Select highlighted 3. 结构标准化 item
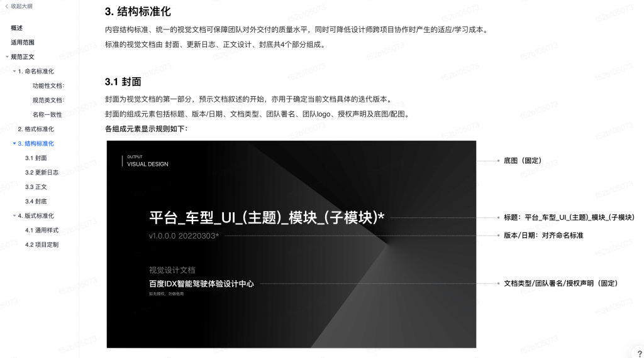The width and height of the screenshot is (644, 358). click(x=36, y=144)
